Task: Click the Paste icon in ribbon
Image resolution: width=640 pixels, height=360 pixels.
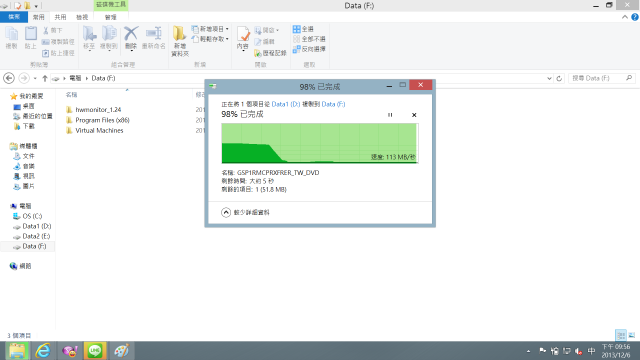Action: [x=31, y=38]
